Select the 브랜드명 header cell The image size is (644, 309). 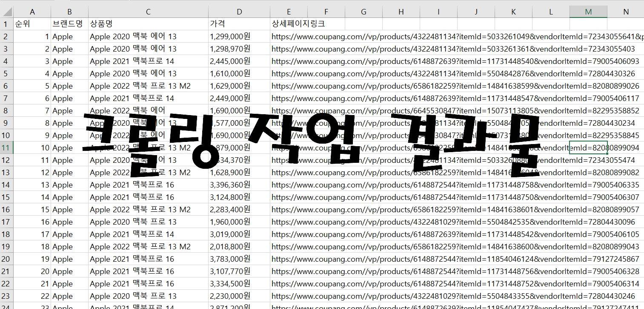coord(69,24)
